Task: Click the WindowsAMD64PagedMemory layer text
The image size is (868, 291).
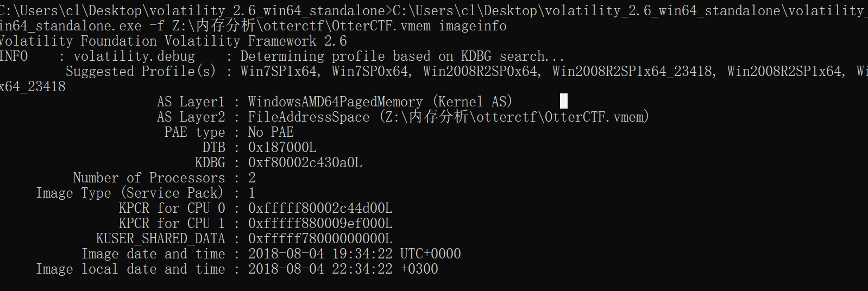Action: click(335, 102)
